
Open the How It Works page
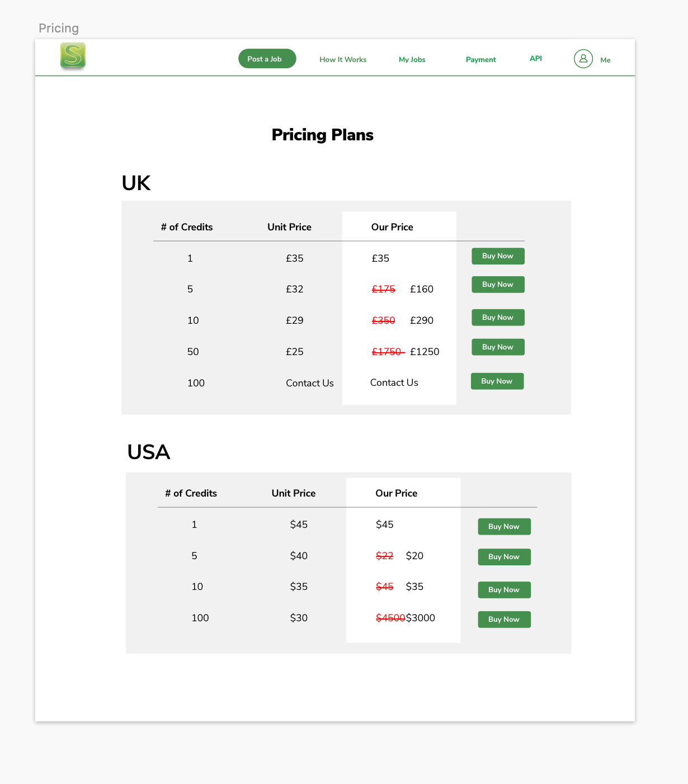(343, 59)
